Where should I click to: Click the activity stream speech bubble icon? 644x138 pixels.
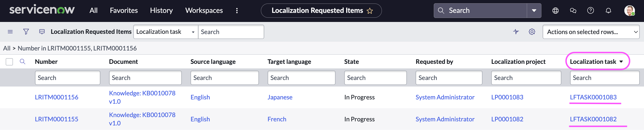coord(42,32)
